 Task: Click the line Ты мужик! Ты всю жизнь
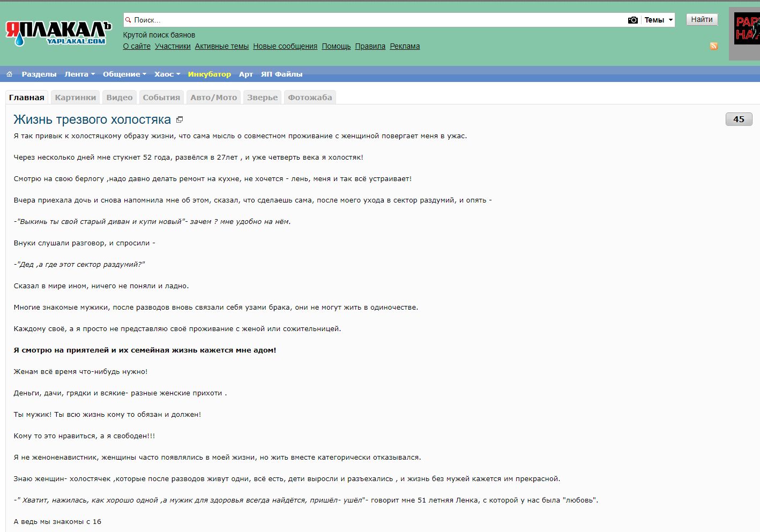click(107, 414)
